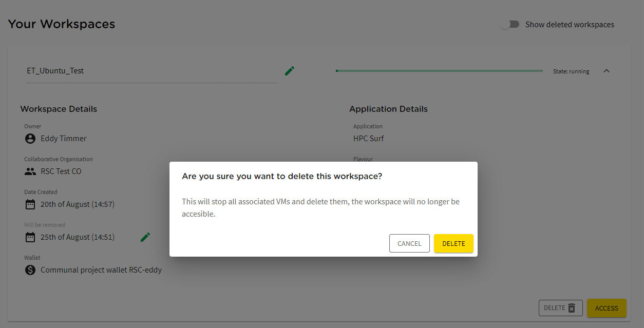The height and width of the screenshot is (328, 644).
Task: Click the Will be removed calendar icon
Action: coord(30,237)
